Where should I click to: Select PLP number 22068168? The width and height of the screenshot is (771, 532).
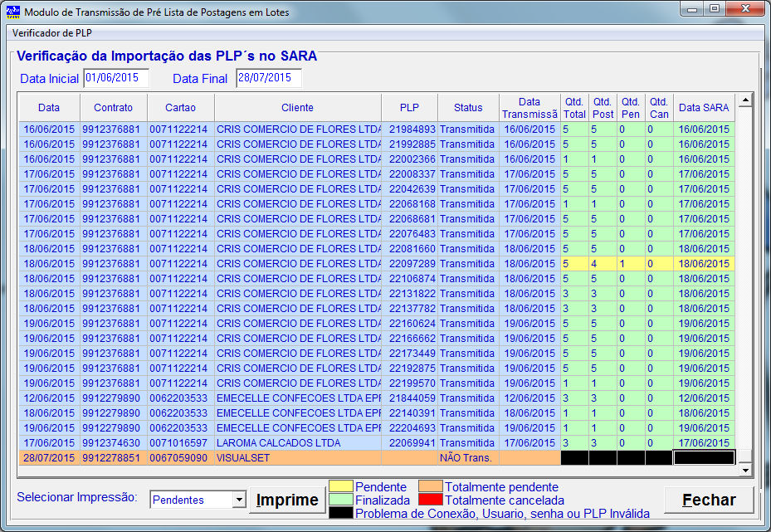412,203
